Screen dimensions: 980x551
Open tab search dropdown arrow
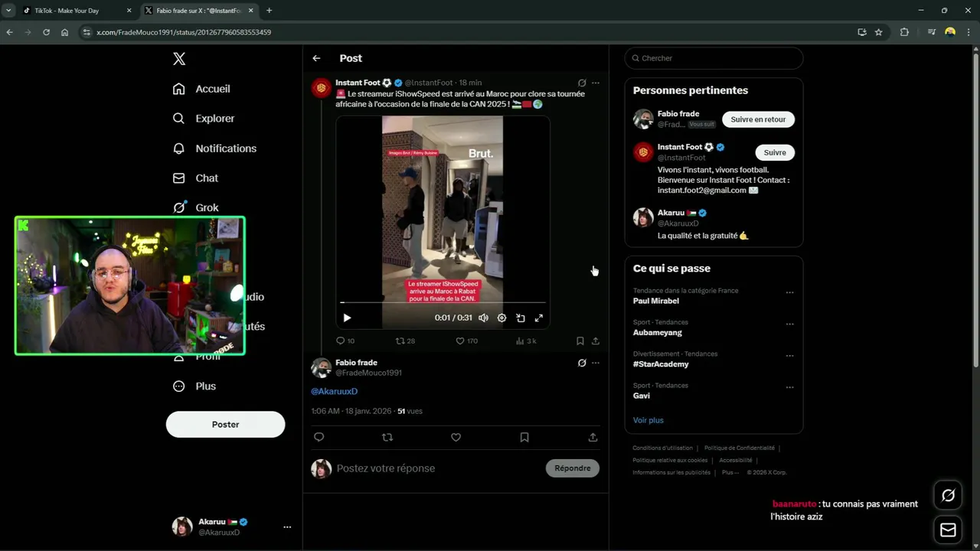[8, 11]
